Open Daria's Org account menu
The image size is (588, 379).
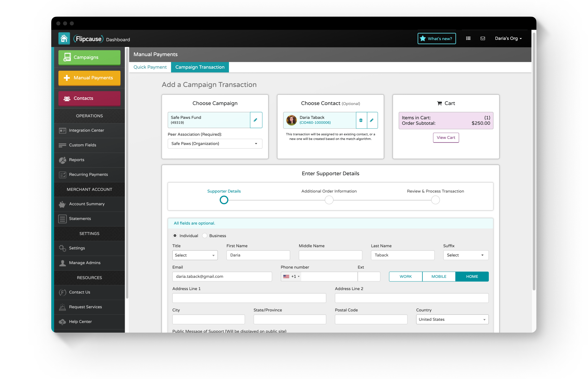pyautogui.click(x=508, y=38)
